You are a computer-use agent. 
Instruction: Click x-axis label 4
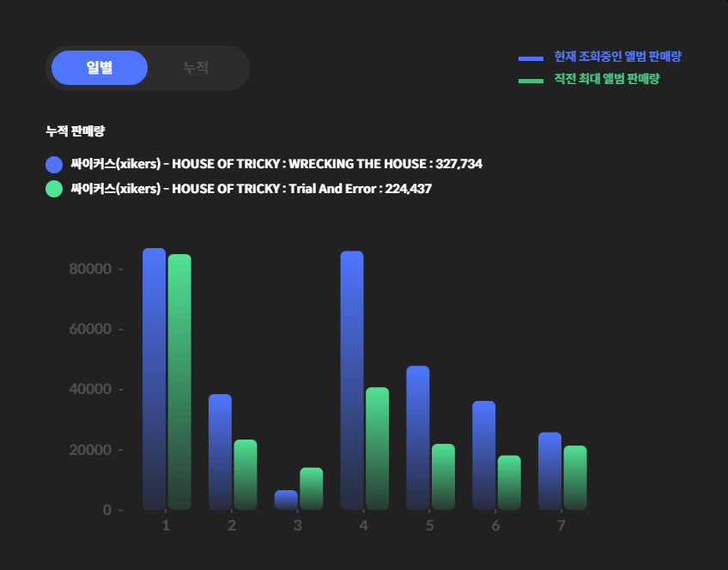tap(363, 525)
